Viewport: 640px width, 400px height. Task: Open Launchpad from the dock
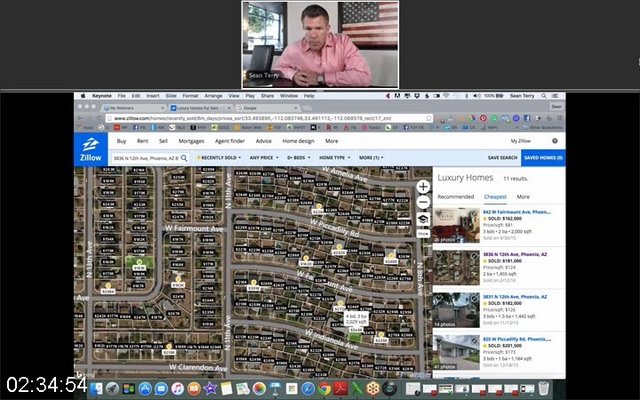tap(113, 389)
